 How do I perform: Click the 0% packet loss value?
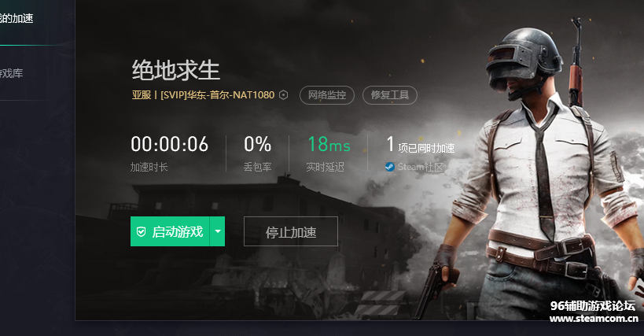tap(257, 144)
